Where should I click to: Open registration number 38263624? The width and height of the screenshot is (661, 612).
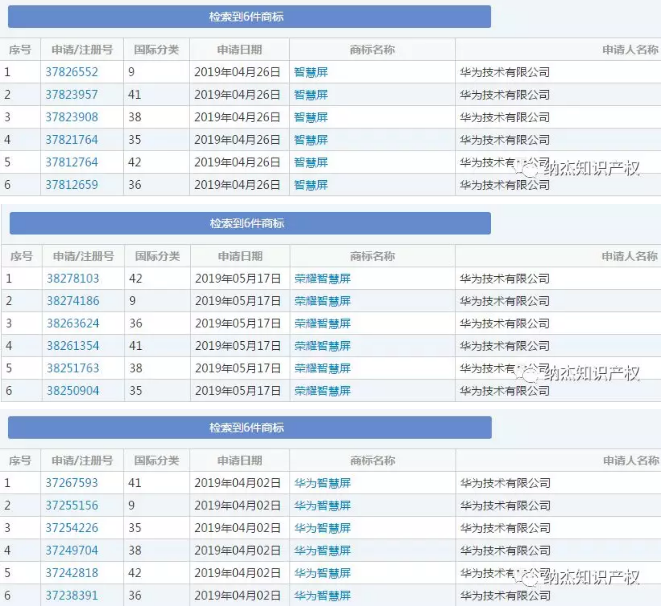pos(73,324)
